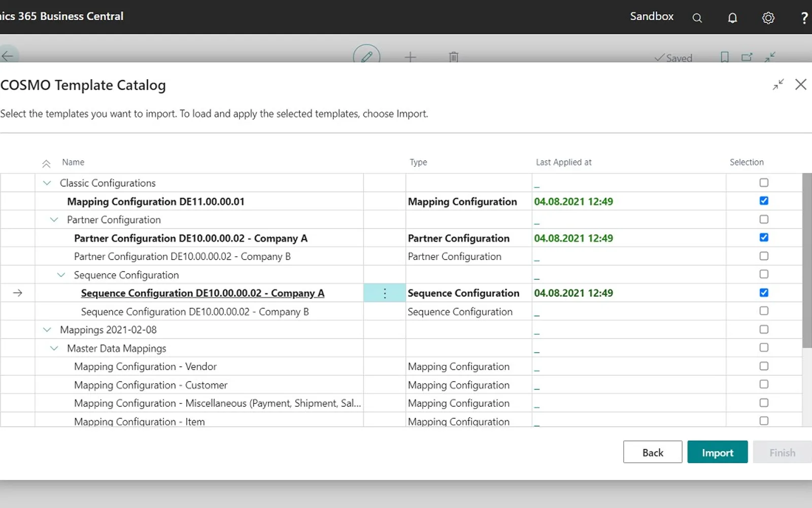Screen dimensions: 812x508
Task: Open the help question mark
Action: (x=804, y=18)
